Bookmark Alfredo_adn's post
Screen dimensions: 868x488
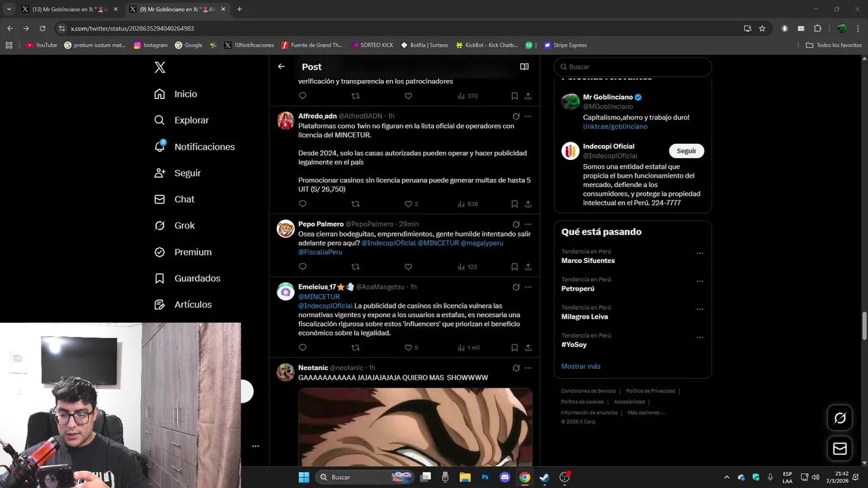pyautogui.click(x=515, y=204)
